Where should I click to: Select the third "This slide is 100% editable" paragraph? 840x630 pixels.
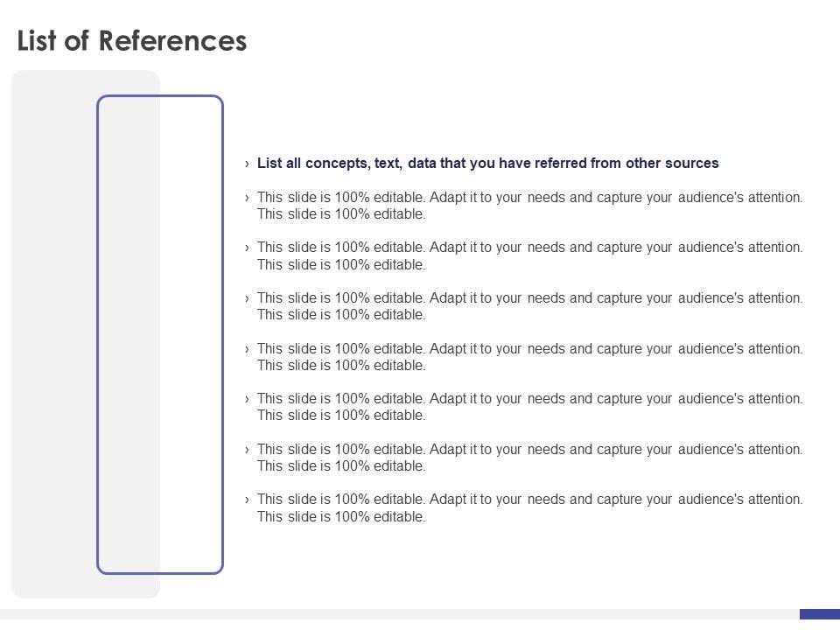529,306
